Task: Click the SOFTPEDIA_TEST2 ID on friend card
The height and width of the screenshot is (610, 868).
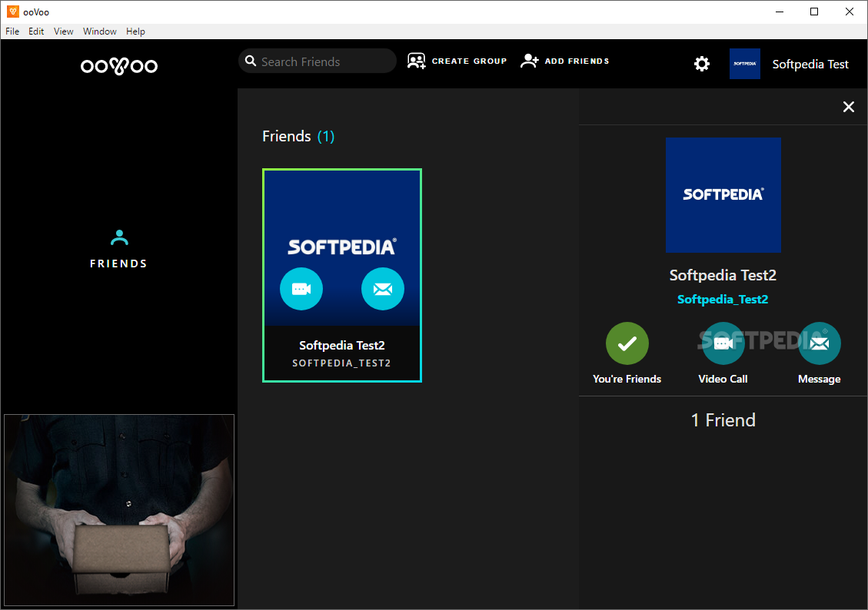Action: [341, 363]
